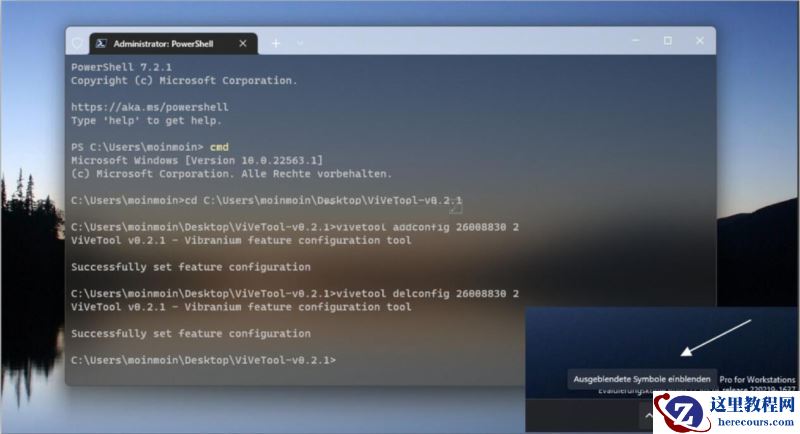Image resolution: width=800 pixels, height=434 pixels.
Task: Click the shield icon left of the tab
Action: click(x=77, y=44)
